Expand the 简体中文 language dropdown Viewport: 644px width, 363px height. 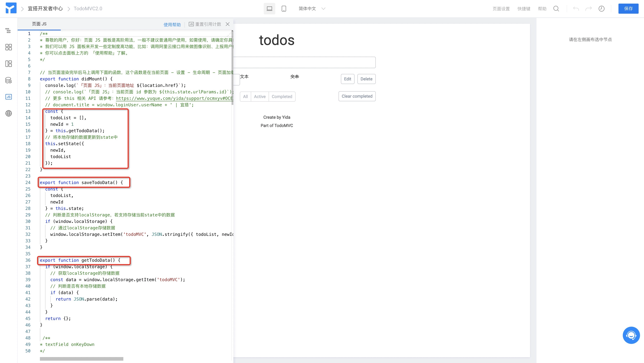coord(312,8)
